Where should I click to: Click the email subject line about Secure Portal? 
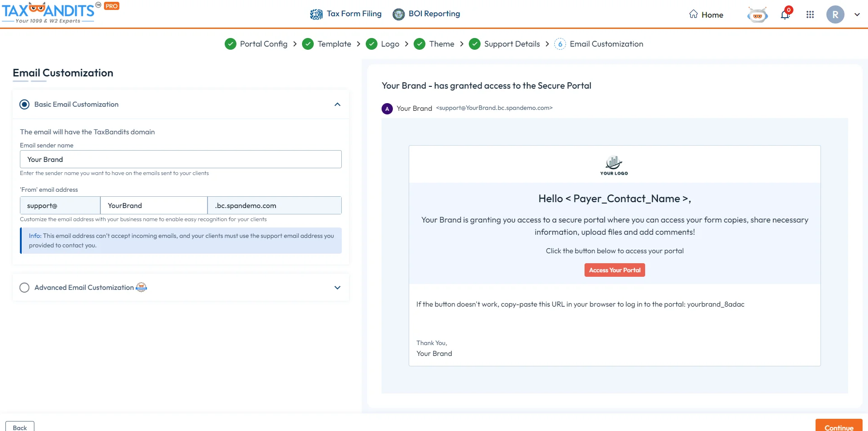tap(486, 85)
